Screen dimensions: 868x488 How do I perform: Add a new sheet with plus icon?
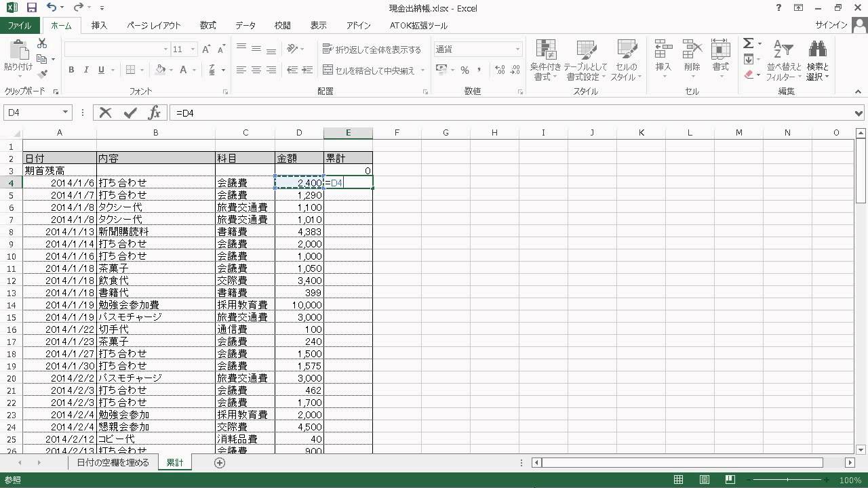(x=219, y=462)
